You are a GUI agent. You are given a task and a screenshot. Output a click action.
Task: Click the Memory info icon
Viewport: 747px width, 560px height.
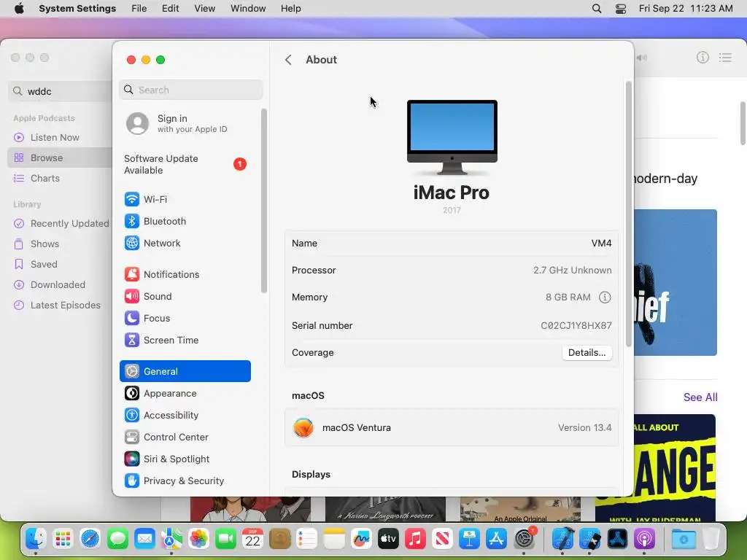[605, 297]
